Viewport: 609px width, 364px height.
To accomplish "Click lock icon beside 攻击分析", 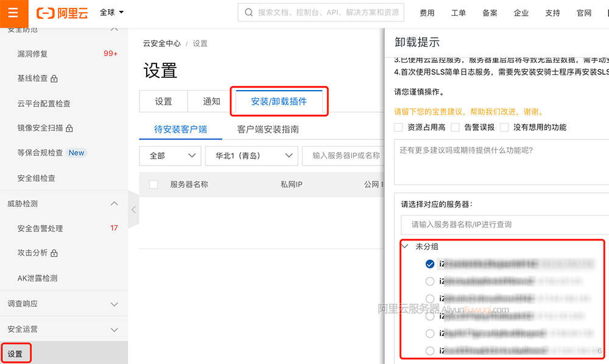I will point(54,253).
